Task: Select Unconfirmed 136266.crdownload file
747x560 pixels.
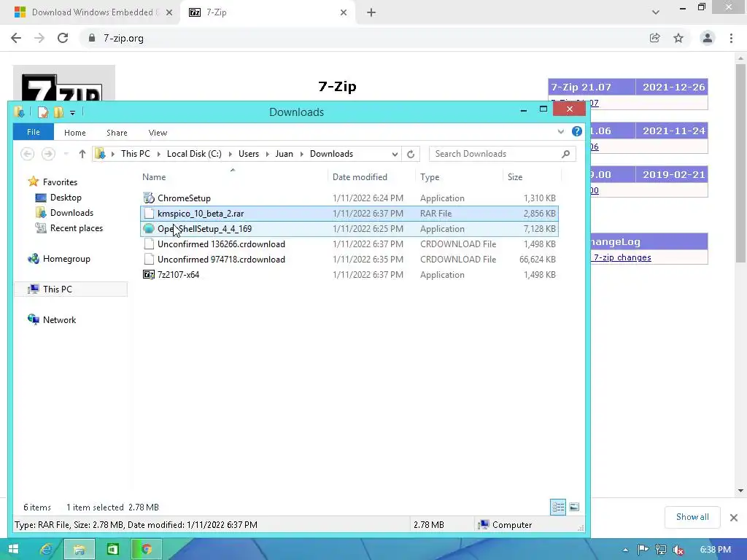Action: tap(221, 244)
